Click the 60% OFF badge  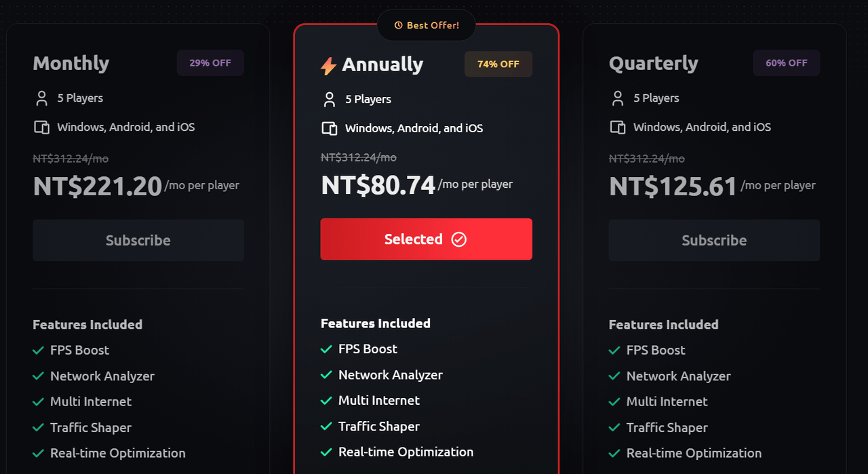point(787,63)
